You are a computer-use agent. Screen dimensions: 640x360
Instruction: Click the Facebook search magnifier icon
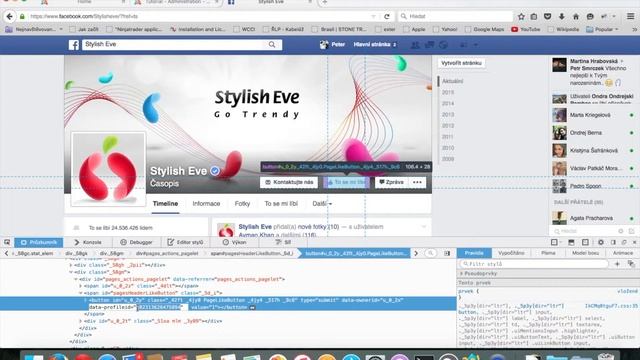point(272,44)
